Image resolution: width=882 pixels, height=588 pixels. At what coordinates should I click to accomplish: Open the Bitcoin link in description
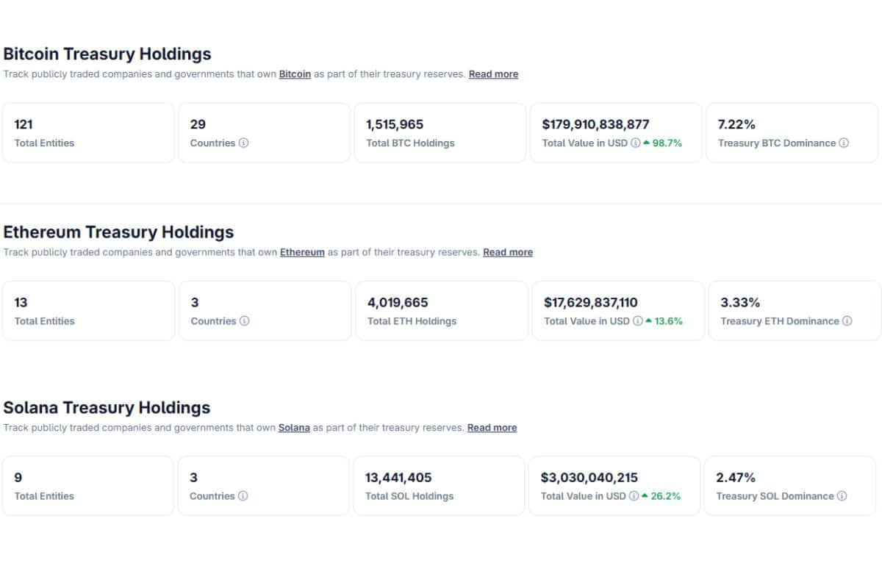pyautogui.click(x=295, y=74)
